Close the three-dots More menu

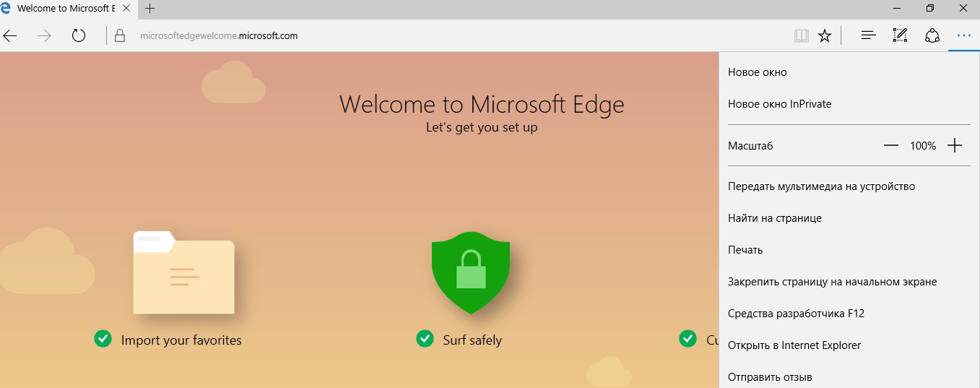pyautogui.click(x=963, y=35)
